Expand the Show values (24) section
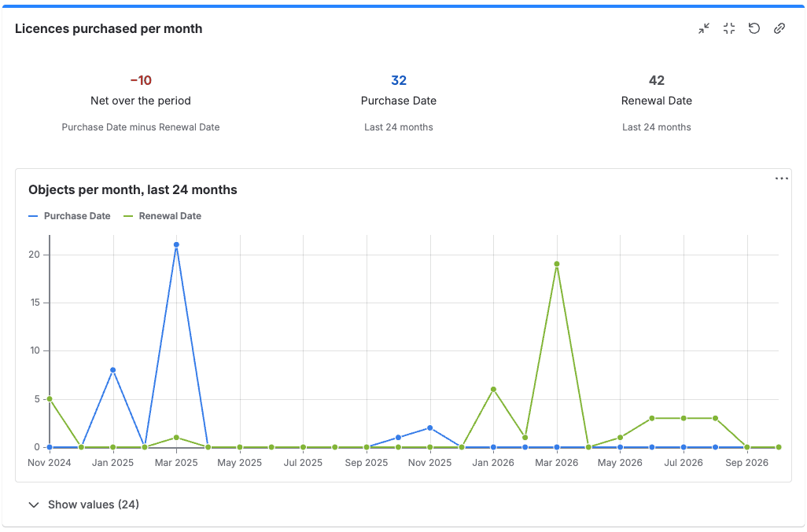 (83, 504)
